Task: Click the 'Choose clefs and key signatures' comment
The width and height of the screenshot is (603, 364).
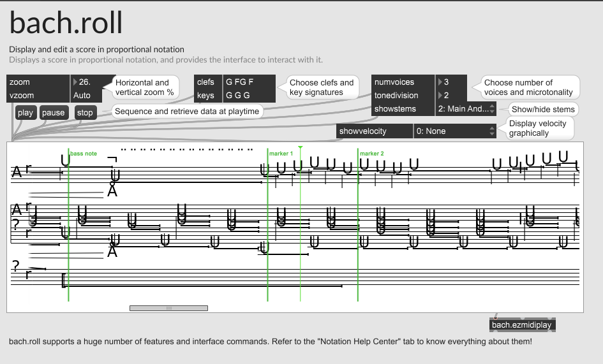Action: point(322,87)
